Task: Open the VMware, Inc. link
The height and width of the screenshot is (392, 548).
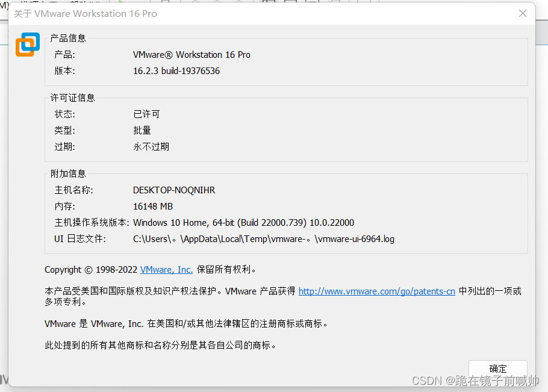Action: (166, 270)
